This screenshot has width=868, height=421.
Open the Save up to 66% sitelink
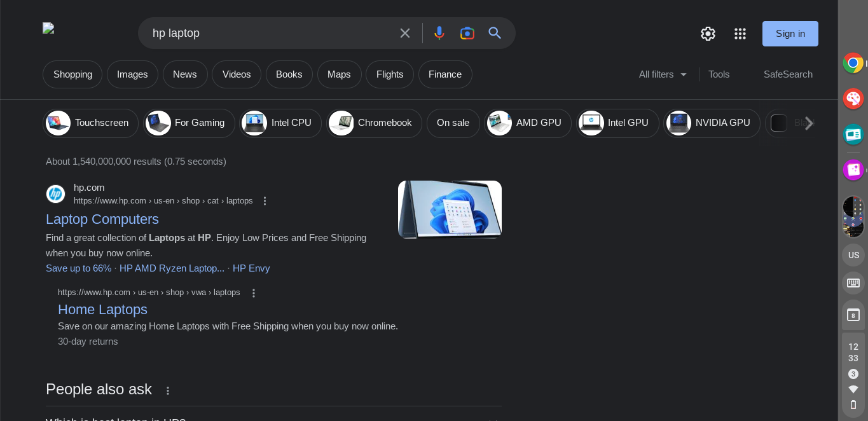[78, 268]
